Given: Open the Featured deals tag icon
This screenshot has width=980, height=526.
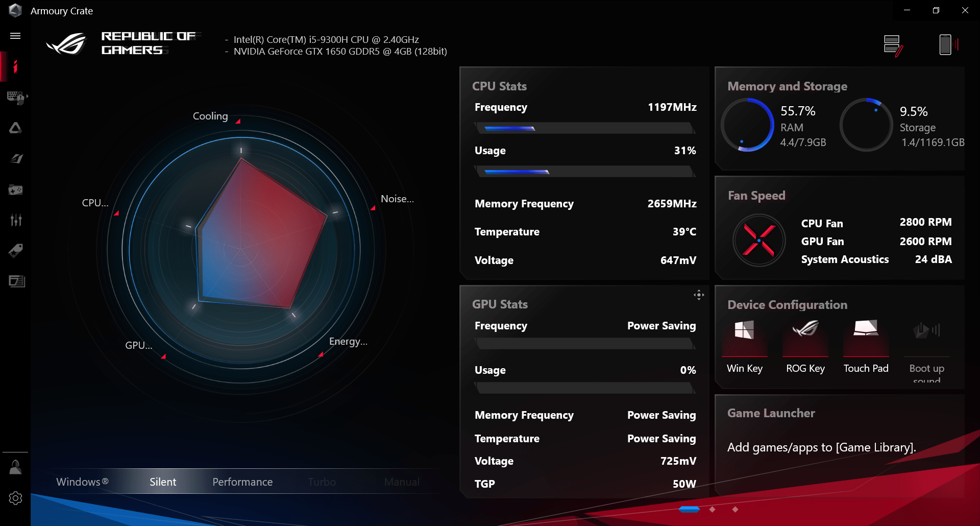Looking at the screenshot, I should [15, 251].
